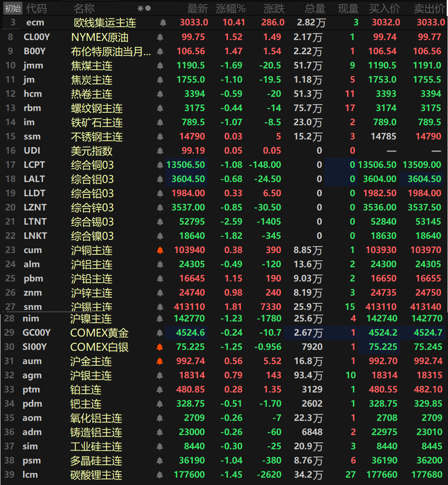Select the 氧化铝主连 contract name
Viewport: 448px width, 485px height.
[96, 418]
